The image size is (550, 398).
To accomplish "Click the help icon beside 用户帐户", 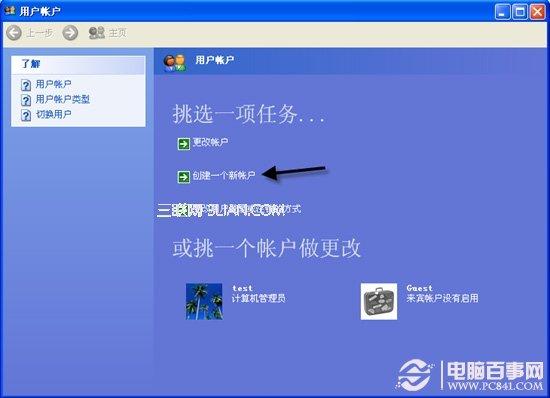I will tap(26, 85).
